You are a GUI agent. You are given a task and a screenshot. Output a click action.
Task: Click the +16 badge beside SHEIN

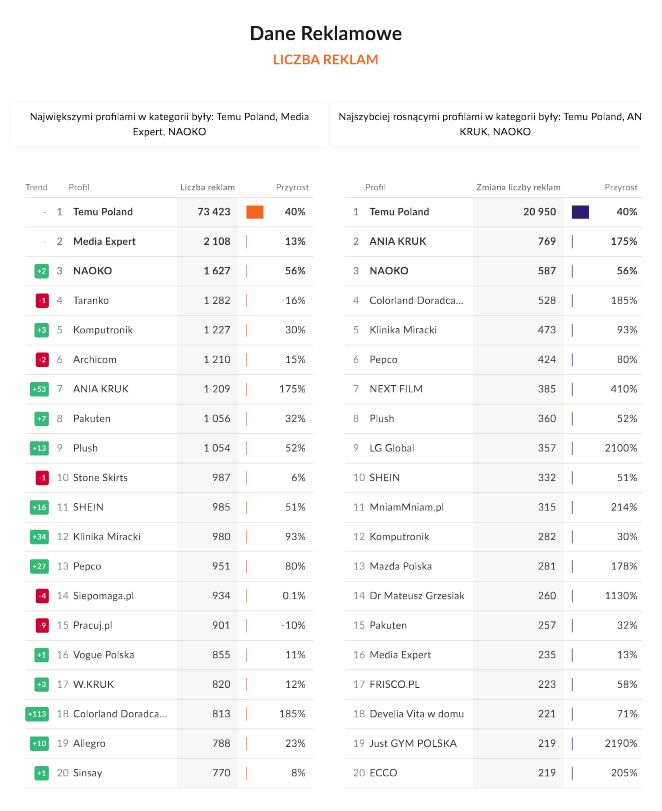pyautogui.click(x=40, y=507)
